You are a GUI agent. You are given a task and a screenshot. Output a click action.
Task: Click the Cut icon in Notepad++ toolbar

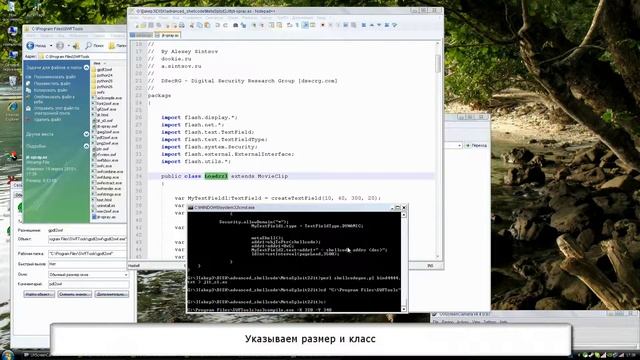tap(191, 25)
